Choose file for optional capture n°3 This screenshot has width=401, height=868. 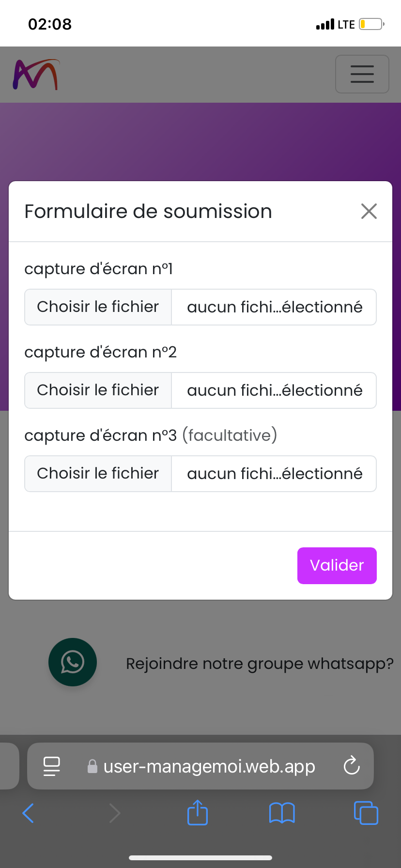tap(98, 474)
